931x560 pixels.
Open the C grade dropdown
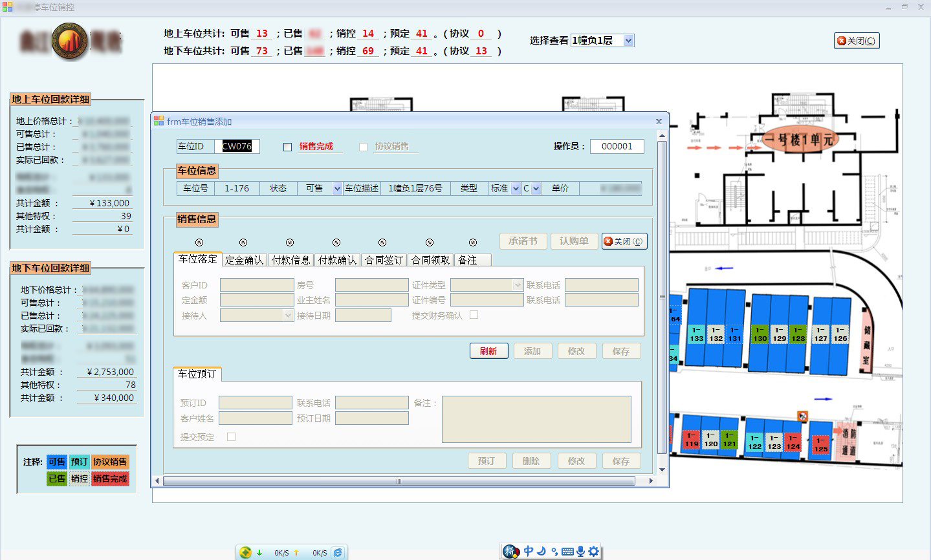[536, 189]
